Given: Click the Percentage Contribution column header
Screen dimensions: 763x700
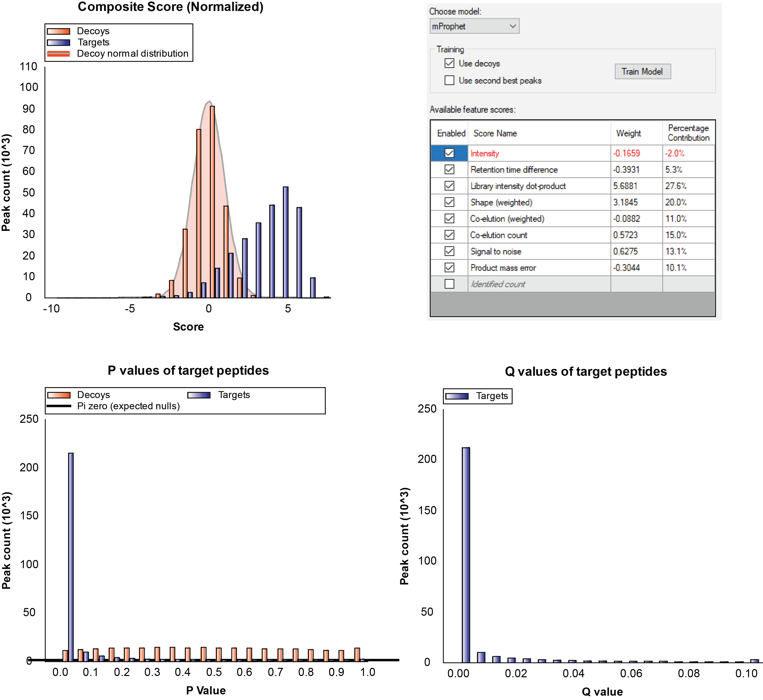Looking at the screenshot, I should click(x=688, y=133).
